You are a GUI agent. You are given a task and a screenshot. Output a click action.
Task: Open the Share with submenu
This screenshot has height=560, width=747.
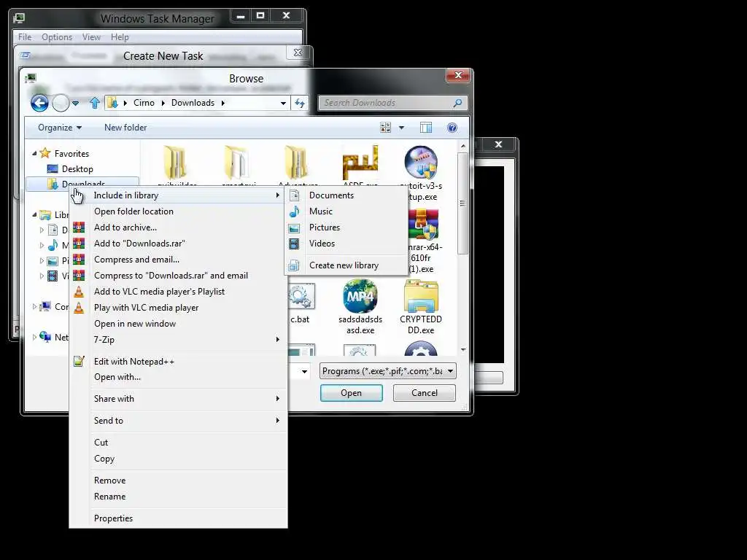(178, 399)
